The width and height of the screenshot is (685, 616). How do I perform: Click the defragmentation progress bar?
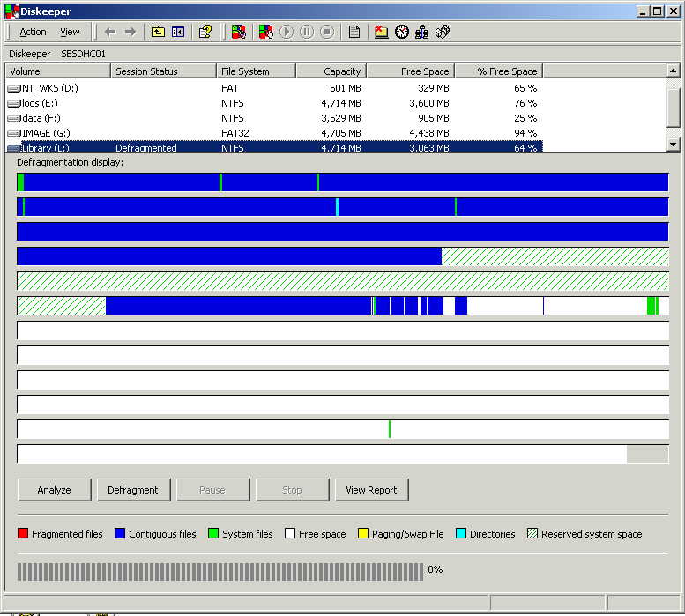[x=220, y=571]
